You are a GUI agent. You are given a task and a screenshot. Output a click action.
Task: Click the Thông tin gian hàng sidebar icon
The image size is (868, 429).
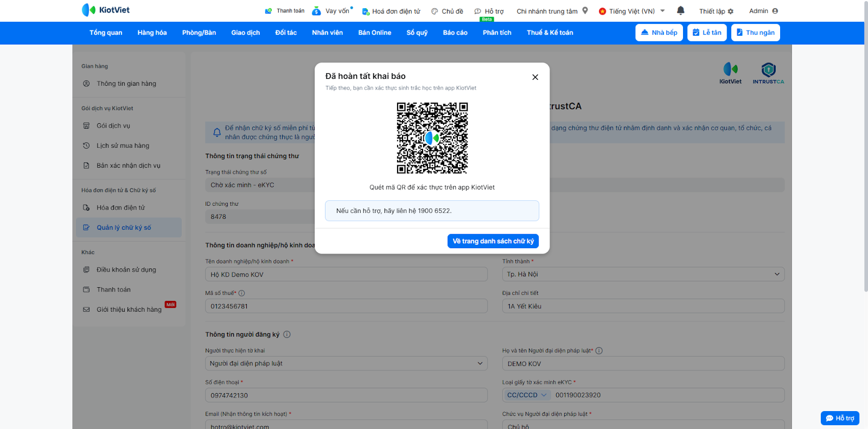[x=86, y=84]
